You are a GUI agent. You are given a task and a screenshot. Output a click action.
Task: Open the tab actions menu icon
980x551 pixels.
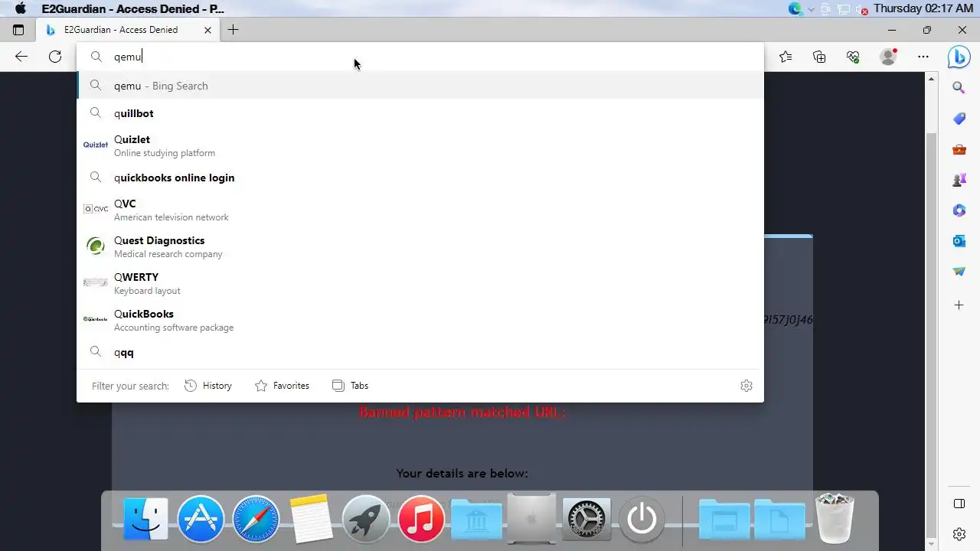coord(18,30)
